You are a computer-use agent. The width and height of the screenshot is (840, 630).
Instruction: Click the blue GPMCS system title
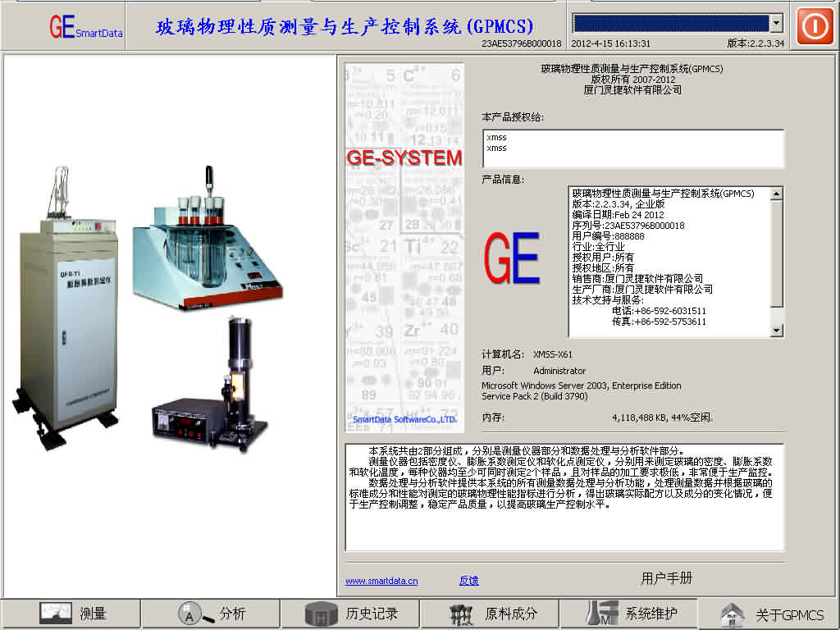point(345,27)
